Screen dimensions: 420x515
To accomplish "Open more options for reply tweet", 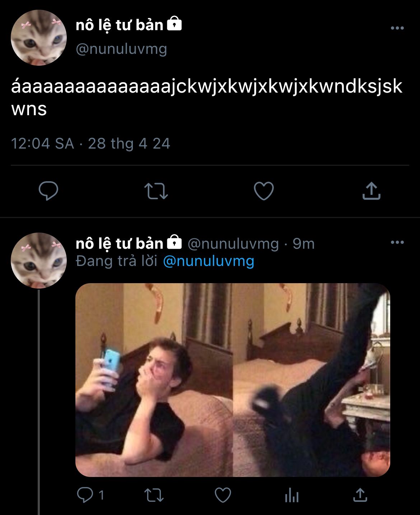I will coord(397,243).
